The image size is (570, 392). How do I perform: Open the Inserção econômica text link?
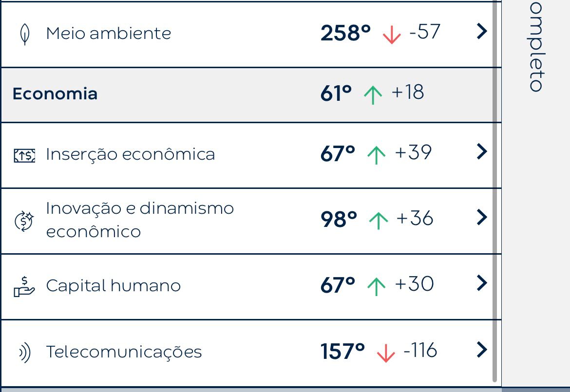tap(131, 154)
